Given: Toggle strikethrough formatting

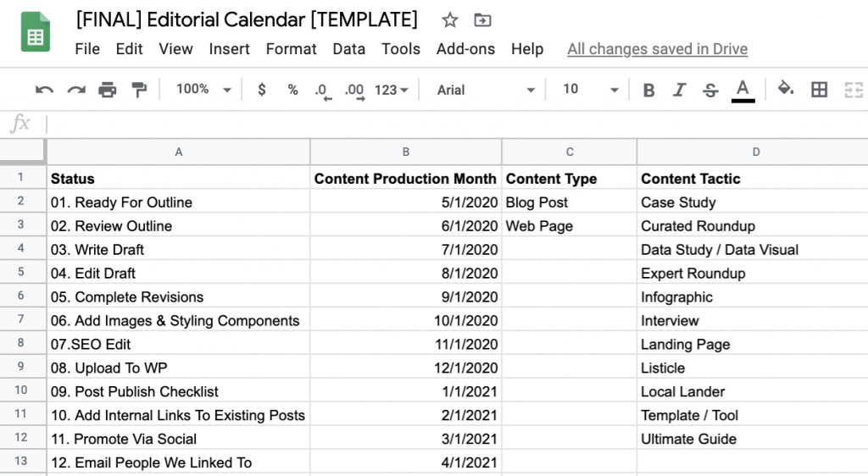Looking at the screenshot, I should (710, 90).
